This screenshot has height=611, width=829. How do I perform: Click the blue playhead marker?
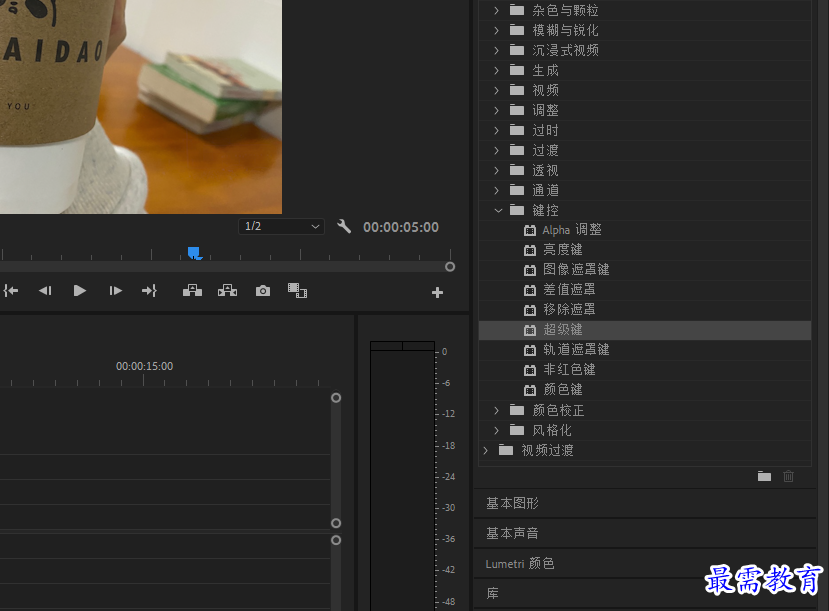point(194,253)
